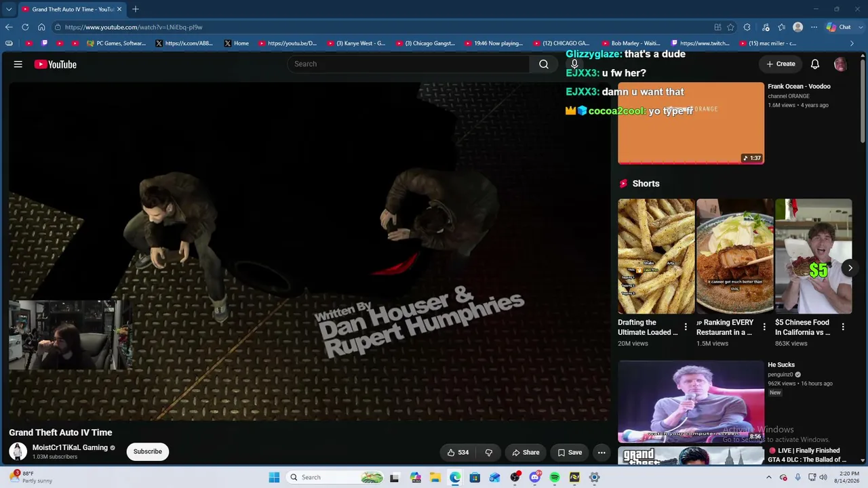Click the YouTube search input field
Image resolution: width=868 pixels, height=488 pixels.
coord(408,64)
